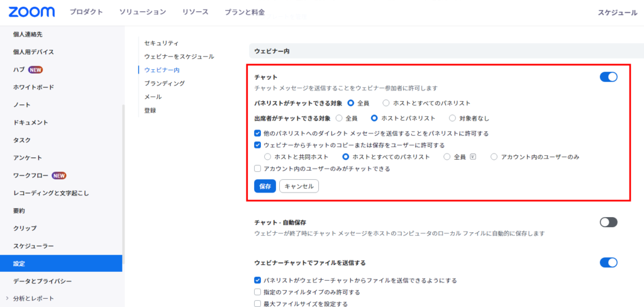
Task: Click the キャンセル button
Action: pos(299,186)
